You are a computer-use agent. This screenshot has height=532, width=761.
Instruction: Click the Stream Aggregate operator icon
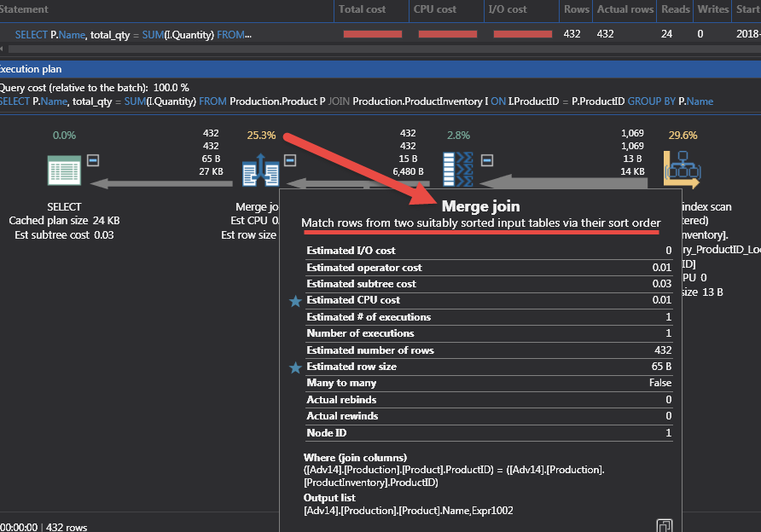pyautogui.click(x=457, y=170)
